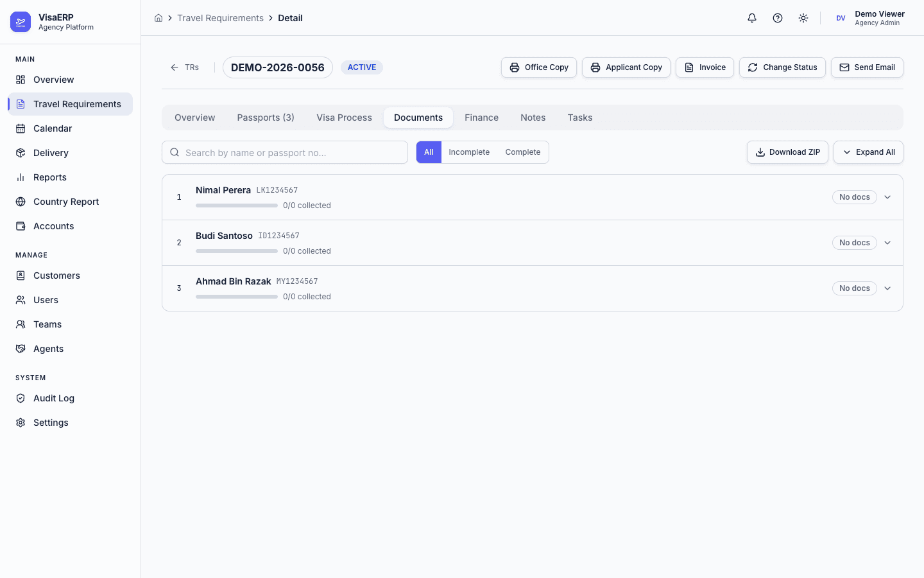Open the help question mark icon
Viewport: 924px width, 578px height.
pyautogui.click(x=778, y=18)
